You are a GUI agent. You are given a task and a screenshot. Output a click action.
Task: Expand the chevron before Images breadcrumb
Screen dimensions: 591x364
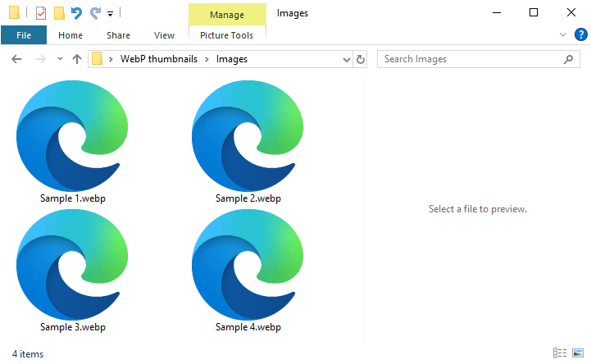207,59
